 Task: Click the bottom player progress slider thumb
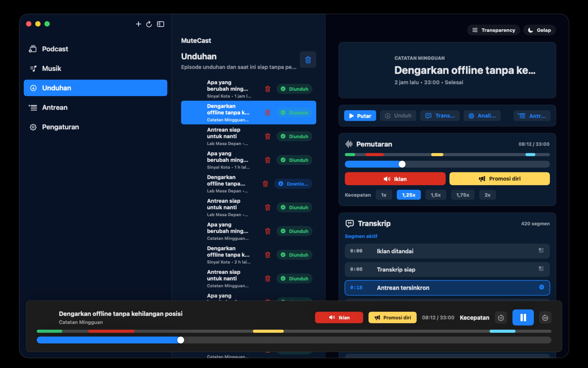click(x=180, y=340)
